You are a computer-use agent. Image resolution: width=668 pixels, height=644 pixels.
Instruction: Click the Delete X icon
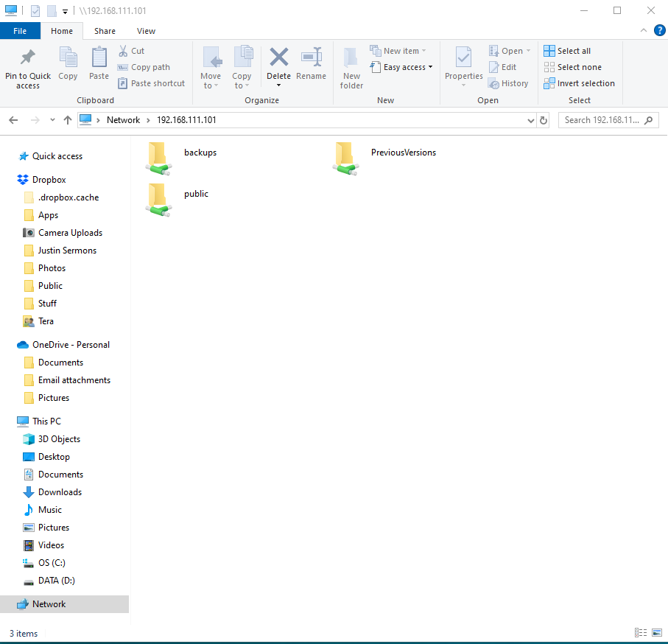278,57
